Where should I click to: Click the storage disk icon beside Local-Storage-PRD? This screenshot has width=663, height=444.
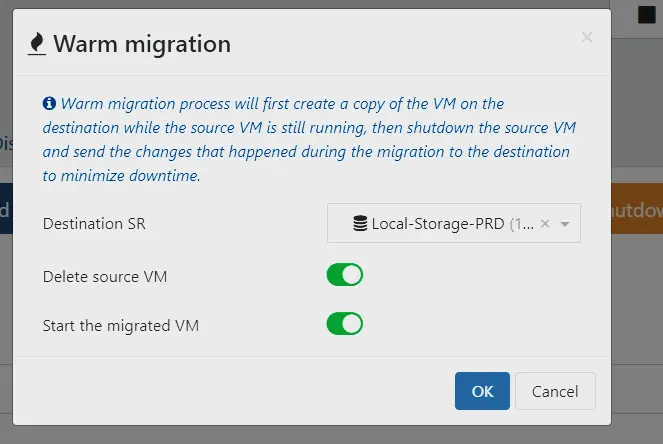[x=360, y=224]
